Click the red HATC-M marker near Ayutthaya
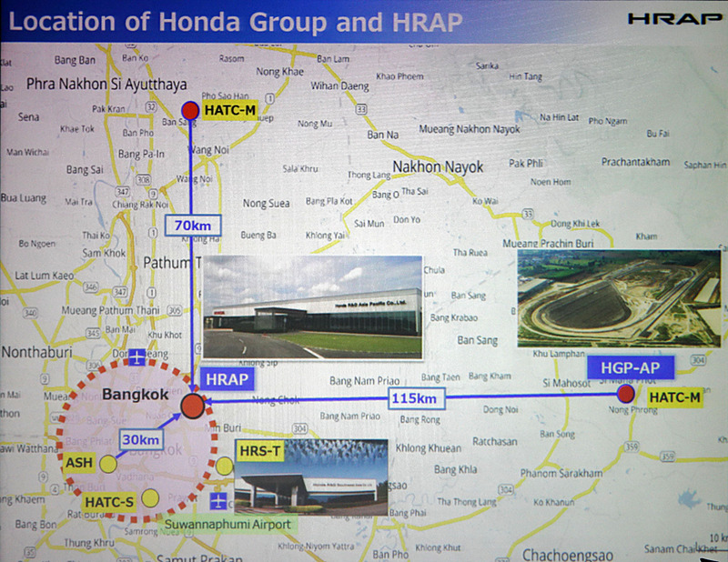 (190, 111)
